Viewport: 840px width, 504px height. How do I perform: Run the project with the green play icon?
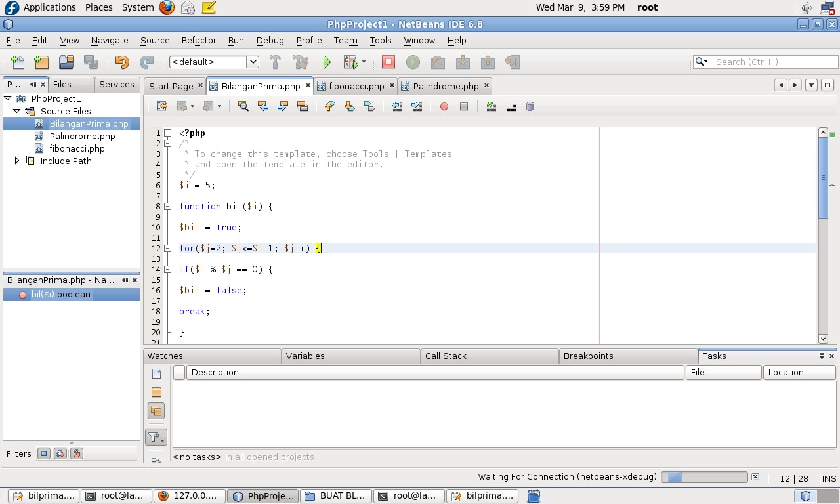click(x=326, y=62)
